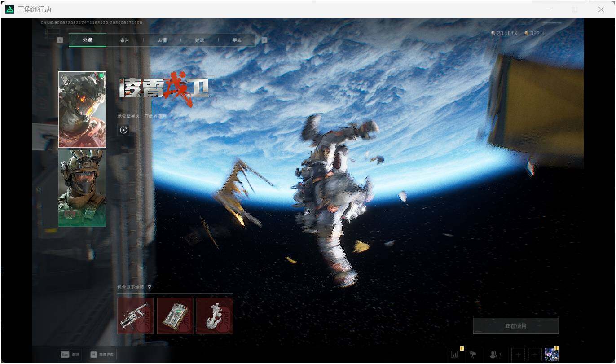Screen dimensions: 616x364
Task: Select the green camo soldier skin thumbnail
Action: click(x=82, y=188)
